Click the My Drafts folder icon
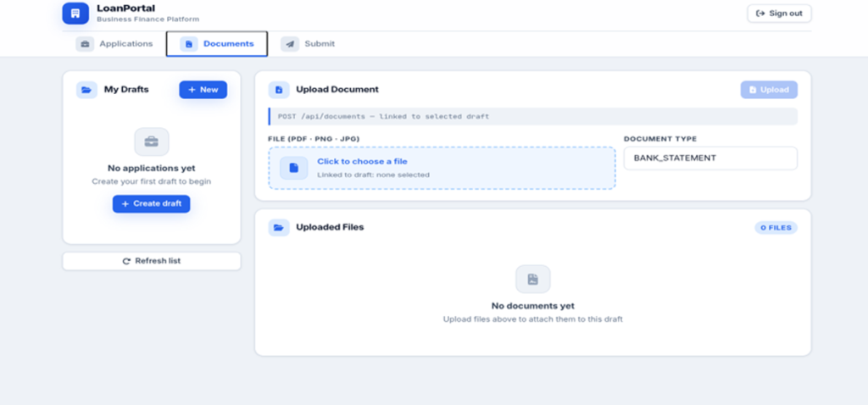 coord(86,90)
